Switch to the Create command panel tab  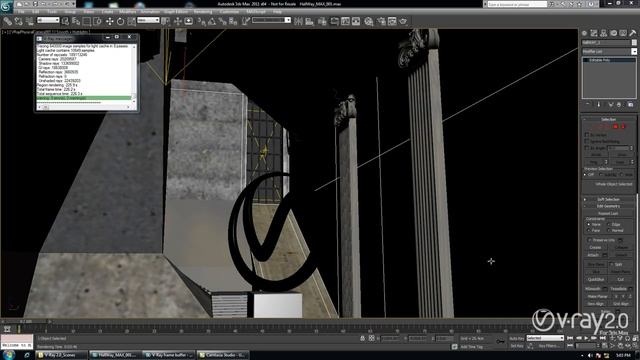584,33
